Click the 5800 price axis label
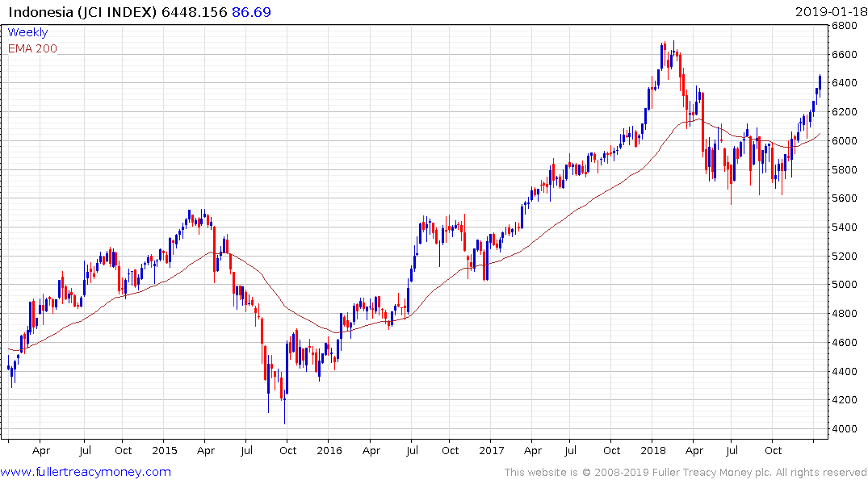The height and width of the screenshot is (484, 868). pyautogui.click(x=845, y=169)
